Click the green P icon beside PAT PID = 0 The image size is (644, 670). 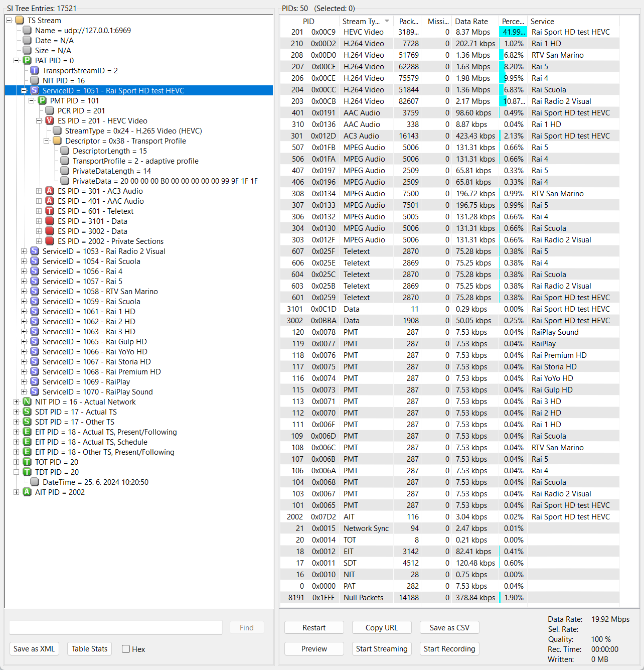tap(27, 61)
